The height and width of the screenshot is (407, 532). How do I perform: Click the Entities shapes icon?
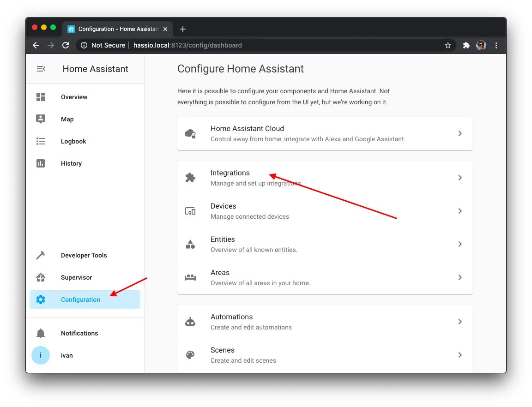pos(190,244)
